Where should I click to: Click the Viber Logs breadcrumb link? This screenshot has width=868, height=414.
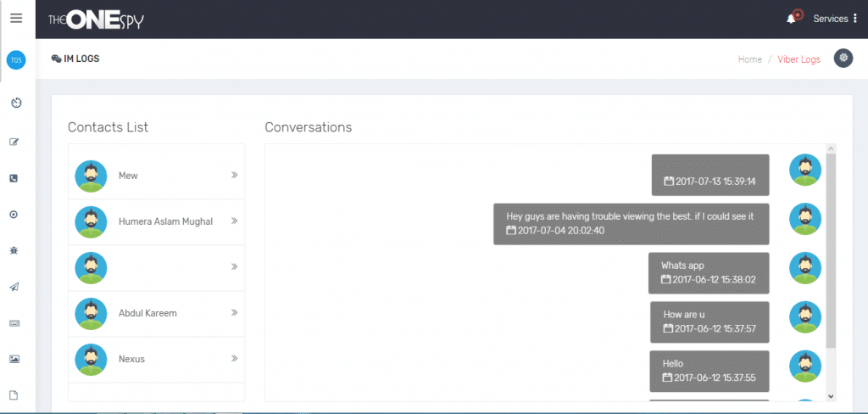pyautogui.click(x=798, y=59)
